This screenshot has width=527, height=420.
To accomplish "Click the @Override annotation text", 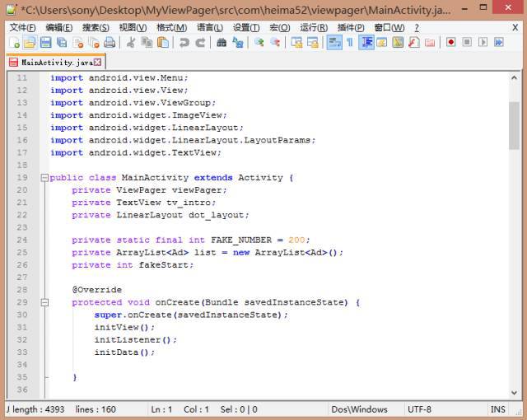I will pos(97,290).
